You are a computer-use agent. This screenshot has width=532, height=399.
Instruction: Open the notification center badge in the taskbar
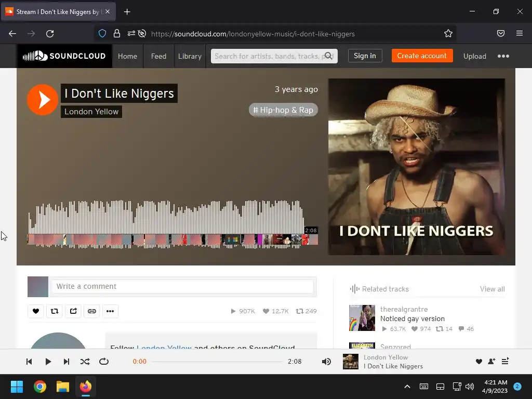[517, 387]
